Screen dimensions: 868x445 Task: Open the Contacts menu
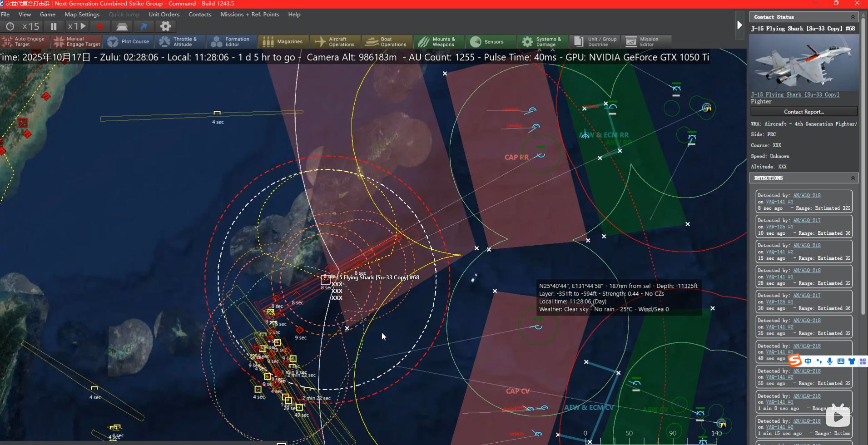tap(200, 15)
